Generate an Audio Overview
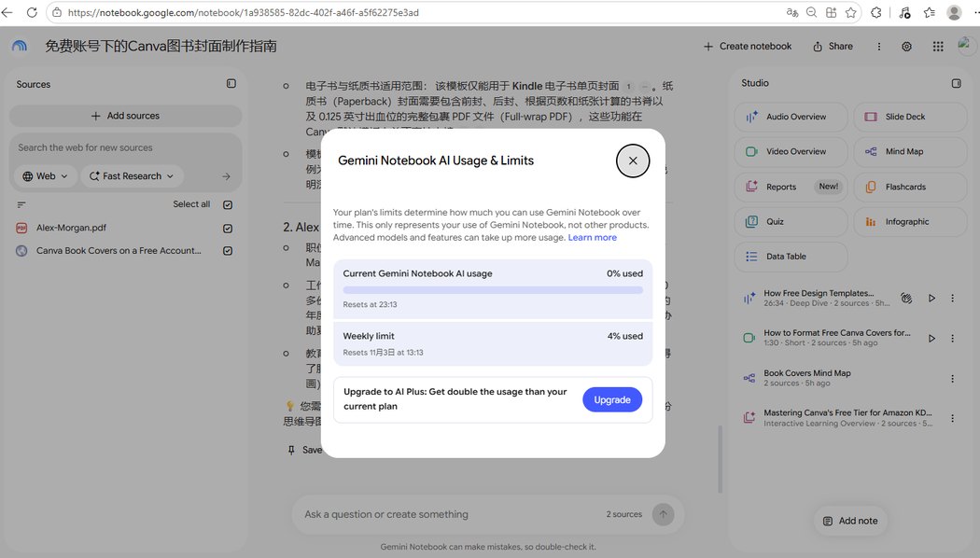 (x=791, y=117)
